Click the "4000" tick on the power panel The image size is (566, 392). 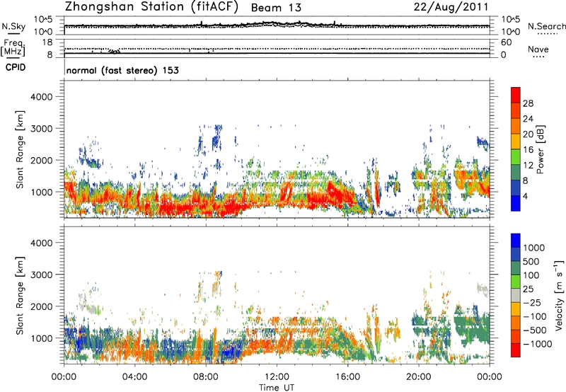(41, 97)
